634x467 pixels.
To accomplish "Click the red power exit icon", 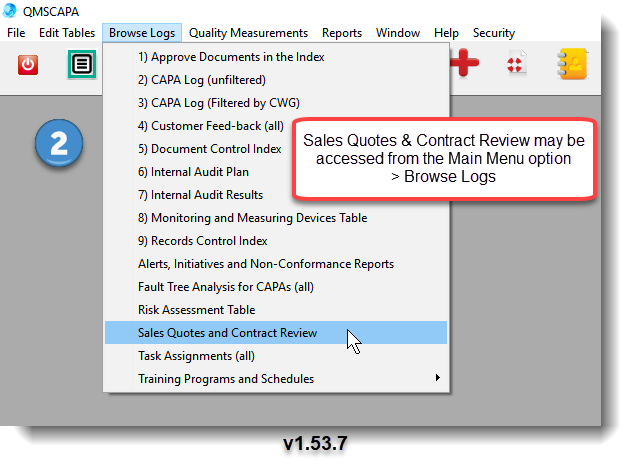I will pos(29,65).
